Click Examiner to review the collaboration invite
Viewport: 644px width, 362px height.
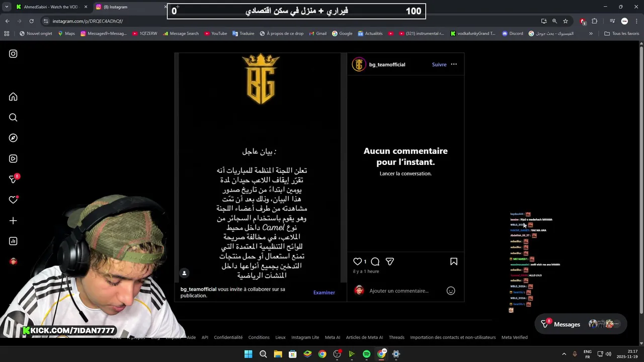(x=324, y=293)
